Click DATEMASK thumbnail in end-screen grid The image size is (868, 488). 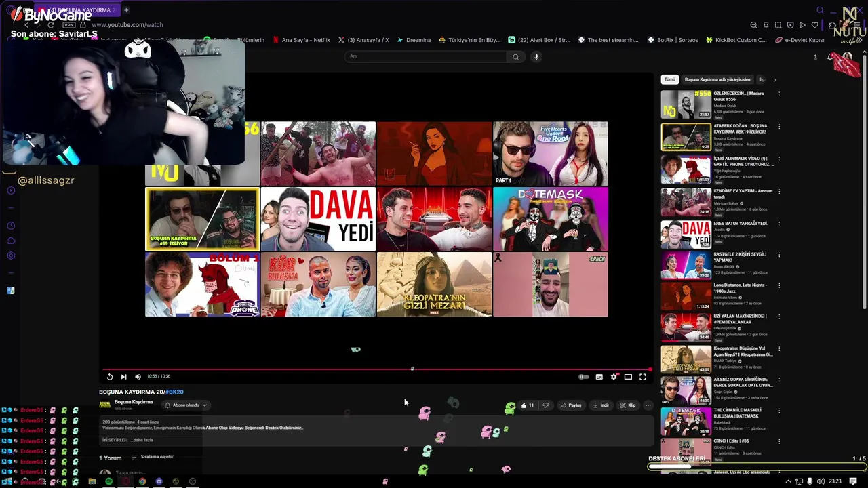click(x=551, y=219)
